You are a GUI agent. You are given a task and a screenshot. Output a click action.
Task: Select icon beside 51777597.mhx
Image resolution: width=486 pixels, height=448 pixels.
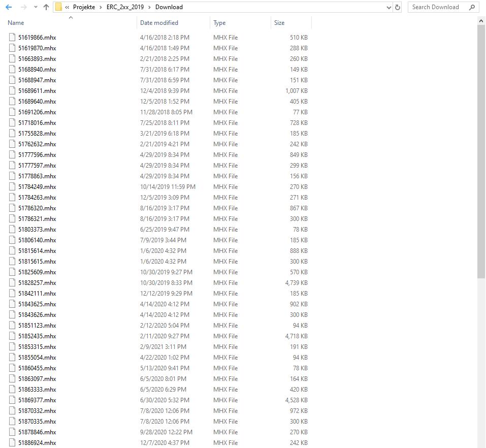pos(12,165)
